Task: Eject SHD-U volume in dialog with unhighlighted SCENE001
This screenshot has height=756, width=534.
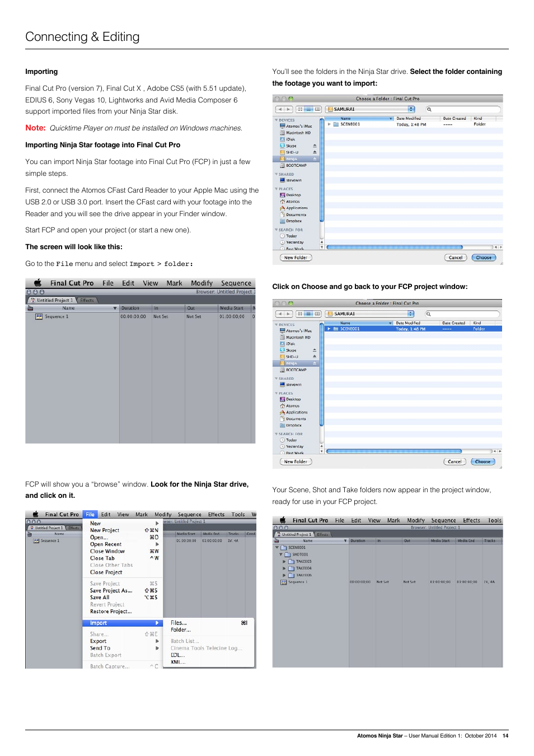Action: 315,152
